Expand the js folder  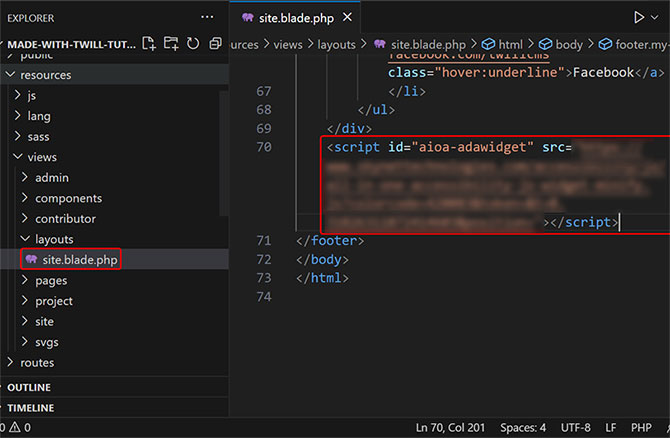pos(32,95)
